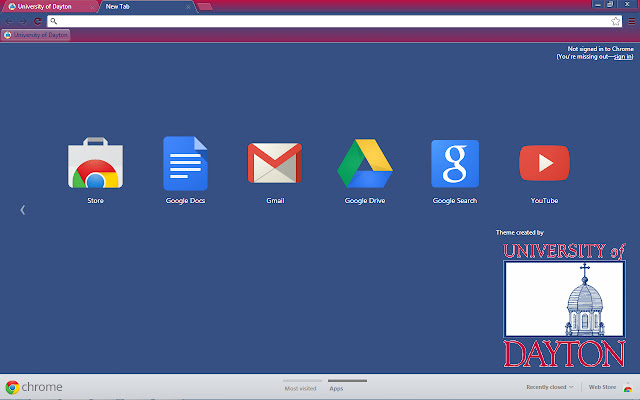Open University of Dayton bookmark in bookmarks bar
Screen dimensions: 640x400
pos(36,35)
